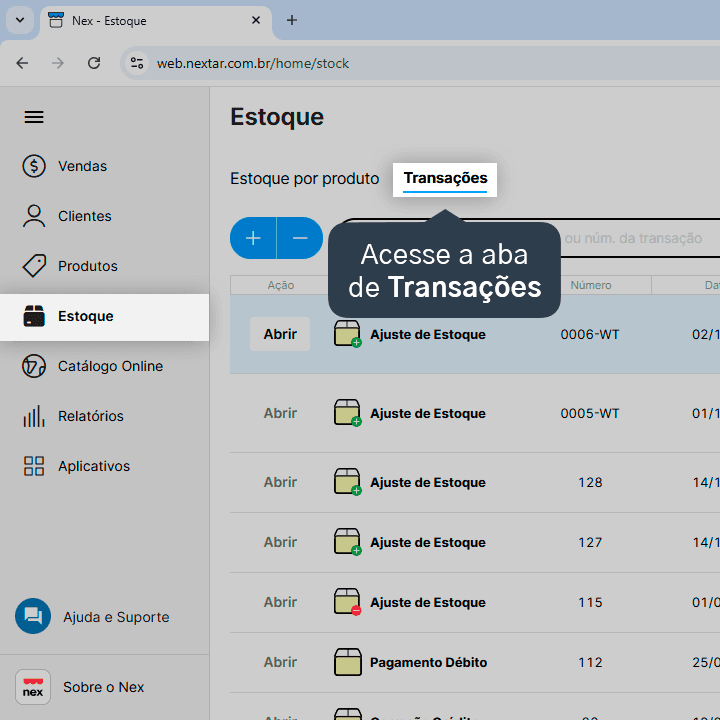Open the Sobre o Nex label

[104, 687]
